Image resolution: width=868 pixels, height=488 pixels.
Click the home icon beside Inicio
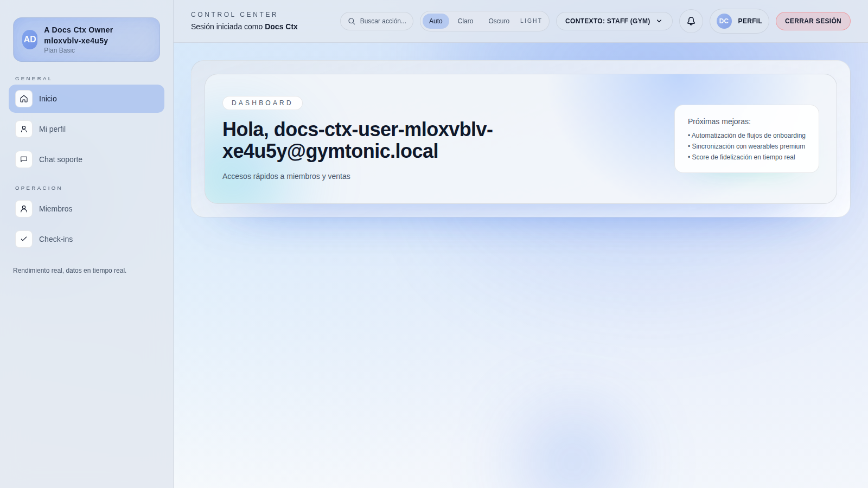click(x=24, y=99)
